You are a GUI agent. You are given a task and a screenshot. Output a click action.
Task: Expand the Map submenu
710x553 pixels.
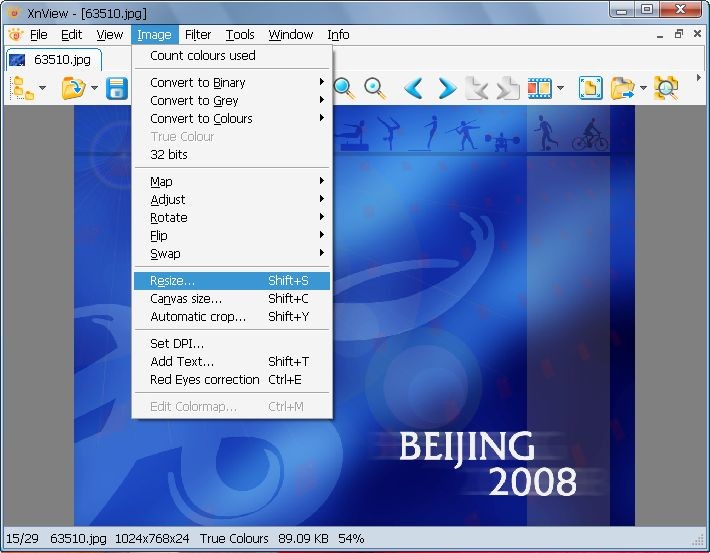[232, 181]
